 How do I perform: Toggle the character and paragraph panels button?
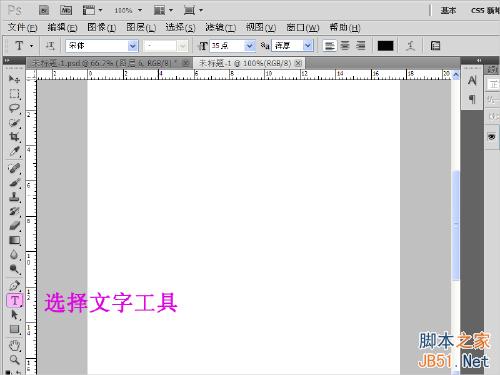(435, 46)
